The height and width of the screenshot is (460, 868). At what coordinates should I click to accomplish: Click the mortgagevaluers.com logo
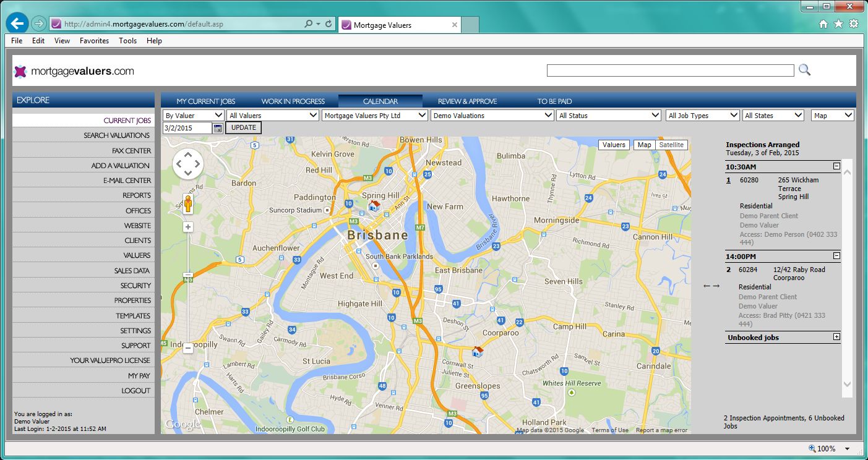(74, 71)
